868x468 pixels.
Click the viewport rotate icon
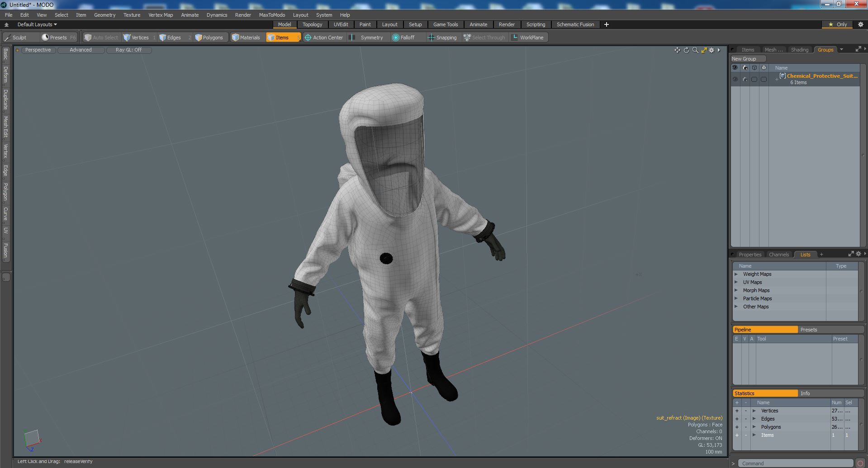coord(686,50)
